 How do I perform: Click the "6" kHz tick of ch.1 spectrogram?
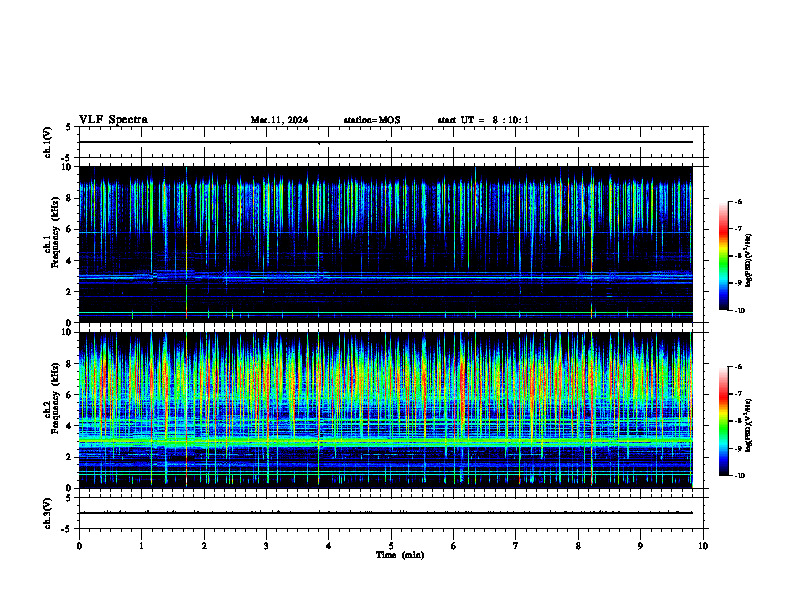click(71, 229)
